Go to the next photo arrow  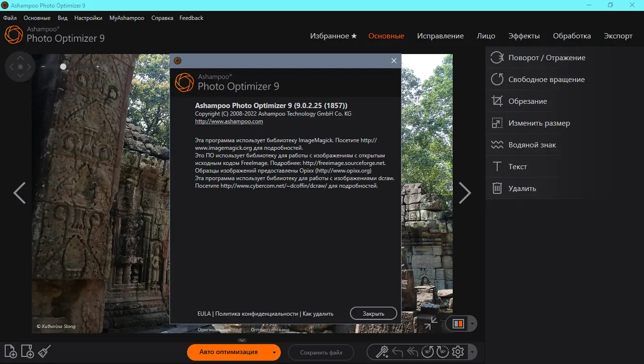[465, 193]
